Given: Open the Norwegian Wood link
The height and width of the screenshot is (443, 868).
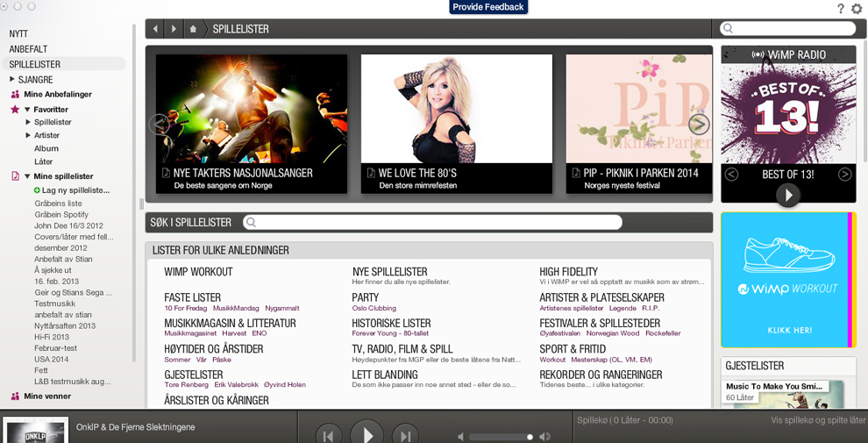Looking at the screenshot, I should 613,333.
